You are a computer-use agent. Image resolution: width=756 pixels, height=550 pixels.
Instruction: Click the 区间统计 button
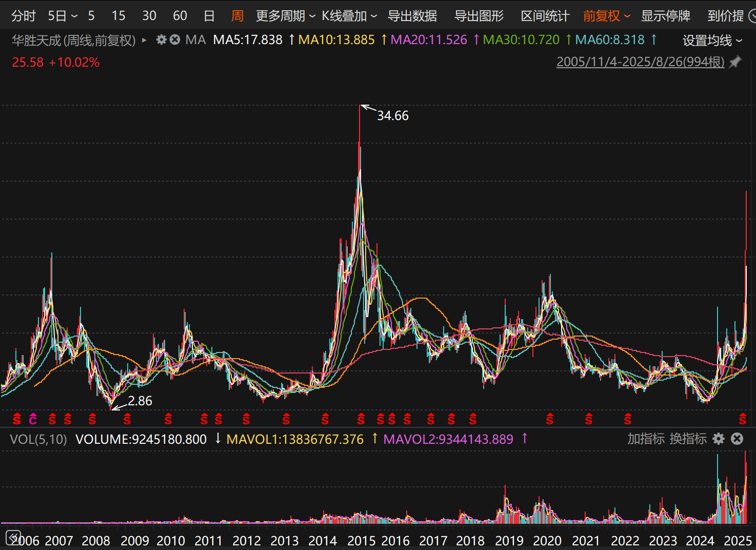(x=545, y=16)
